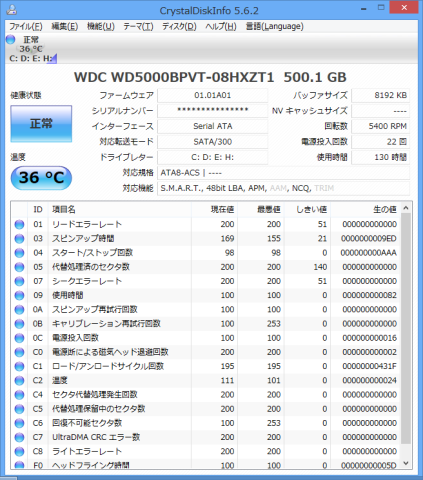Viewport: 423px width, 480px height.
Task: Click the scrollbar up arrow in SMART list
Action: pos(406,208)
